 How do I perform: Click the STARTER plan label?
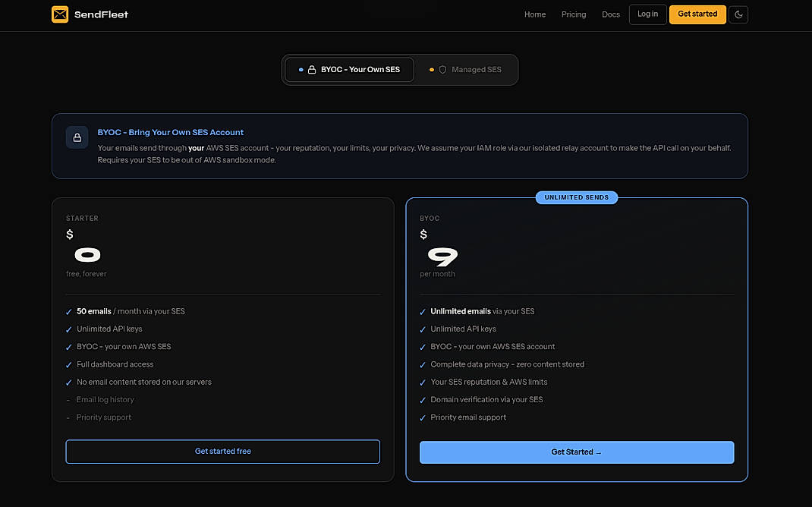click(x=82, y=218)
